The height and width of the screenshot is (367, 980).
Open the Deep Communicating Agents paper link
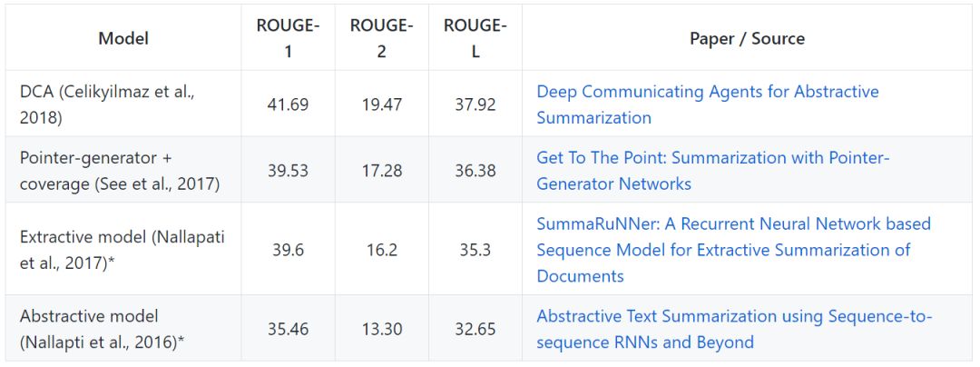coord(708,104)
